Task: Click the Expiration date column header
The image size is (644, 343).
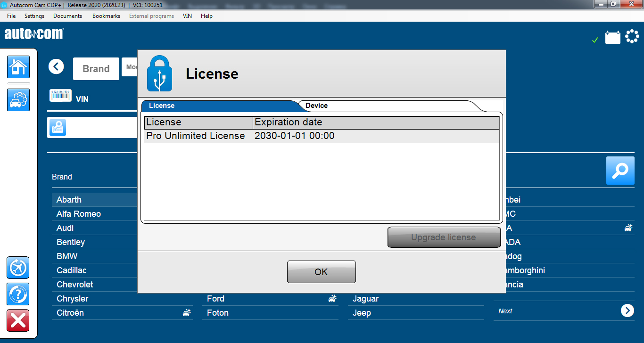Action: (376, 122)
